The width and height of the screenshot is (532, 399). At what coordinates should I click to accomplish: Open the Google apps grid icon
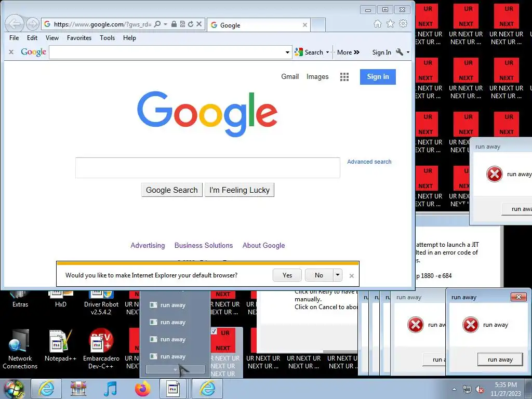pos(344,77)
